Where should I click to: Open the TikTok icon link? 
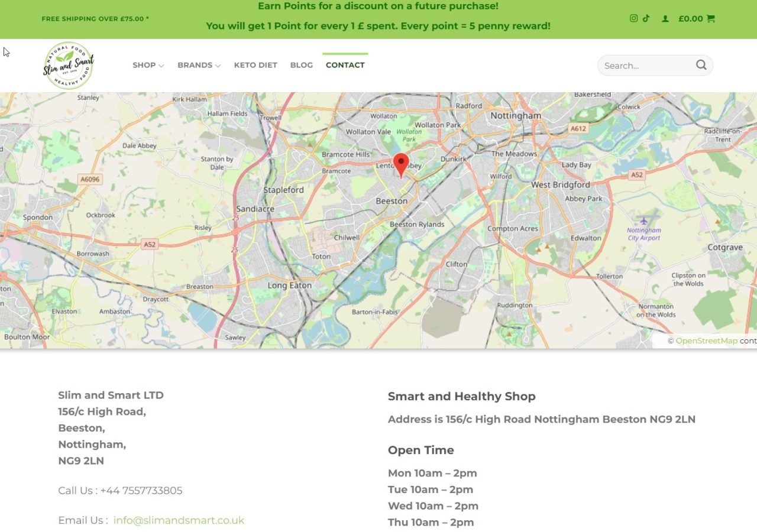tap(646, 18)
